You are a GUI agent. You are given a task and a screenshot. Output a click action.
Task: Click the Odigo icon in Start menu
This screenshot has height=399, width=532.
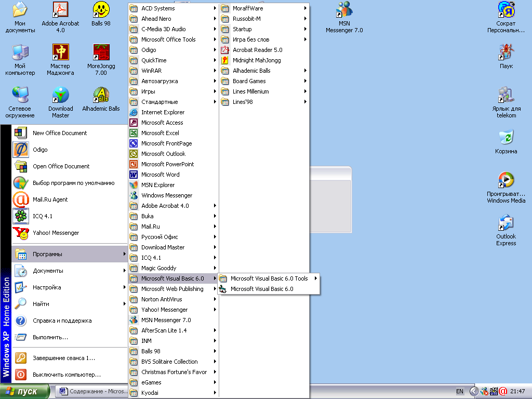coord(21,150)
